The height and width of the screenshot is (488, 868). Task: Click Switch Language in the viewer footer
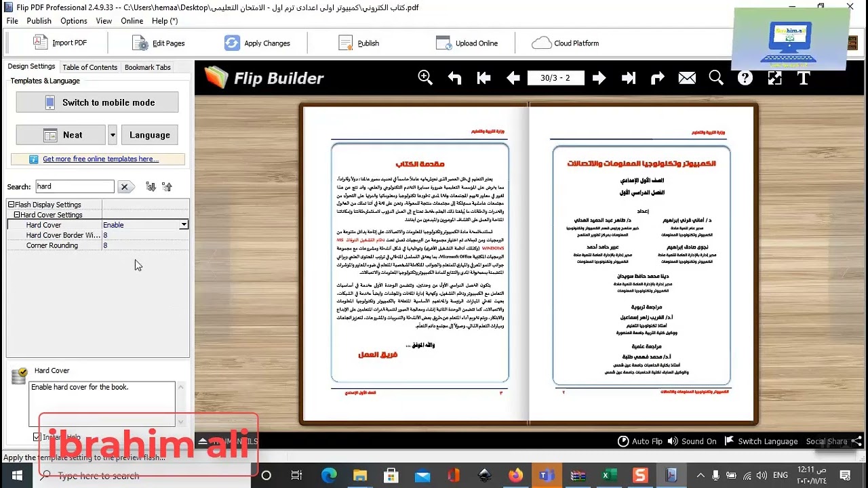pyautogui.click(x=761, y=441)
